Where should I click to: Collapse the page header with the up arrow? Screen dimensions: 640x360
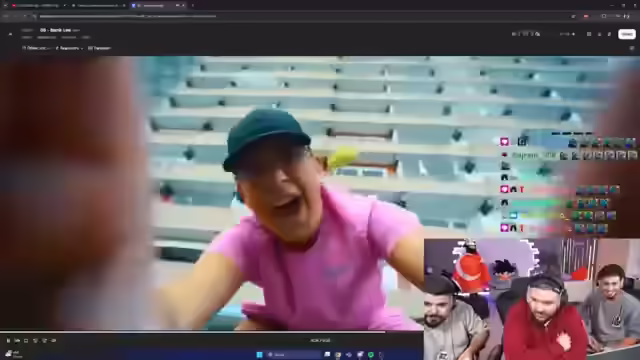10,34
